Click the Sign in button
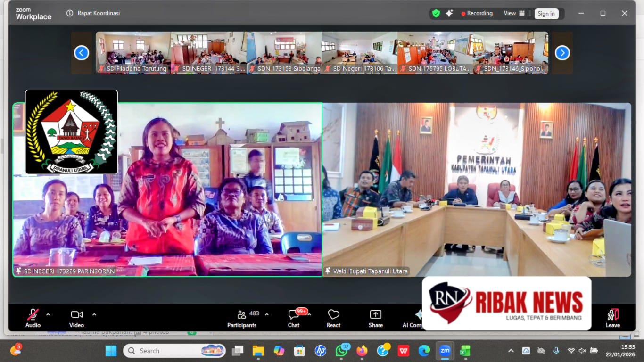 [546, 14]
